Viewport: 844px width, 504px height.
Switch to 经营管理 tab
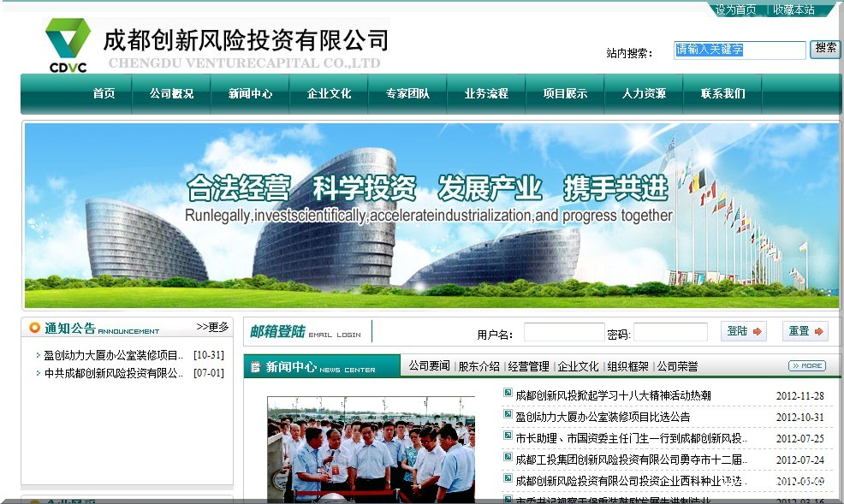click(528, 365)
